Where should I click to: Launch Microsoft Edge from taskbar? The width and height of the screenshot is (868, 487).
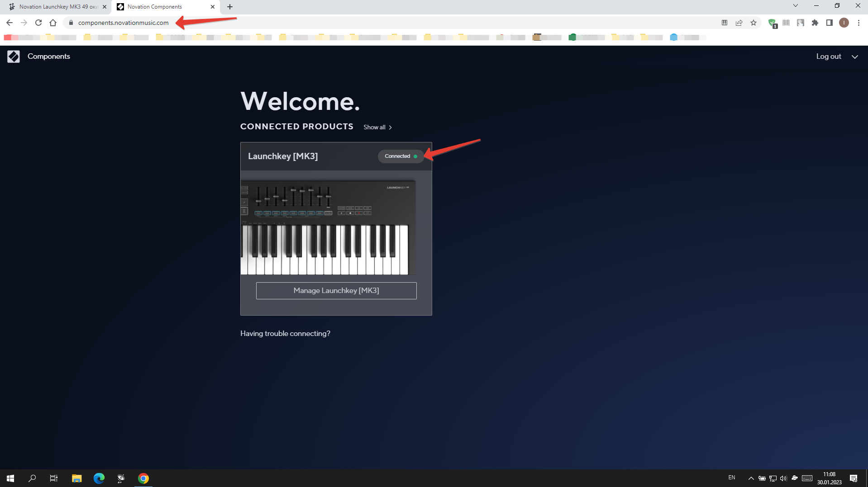pos(99,478)
